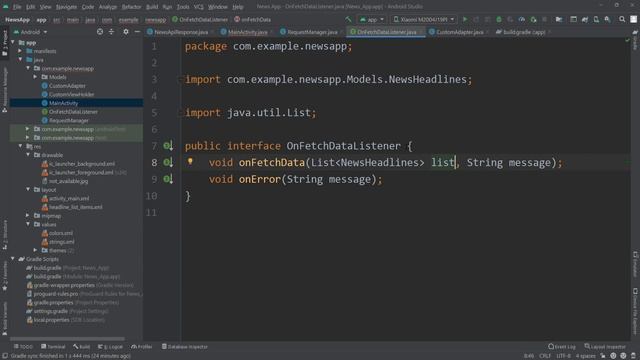The height and width of the screenshot is (360, 640).
Task: Open the Android project view dropdown
Action: (31, 32)
